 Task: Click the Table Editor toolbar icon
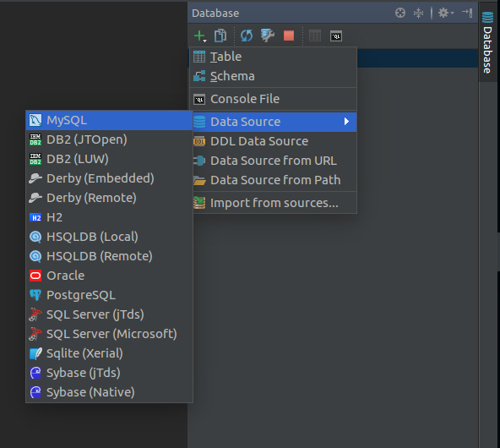pos(315,36)
